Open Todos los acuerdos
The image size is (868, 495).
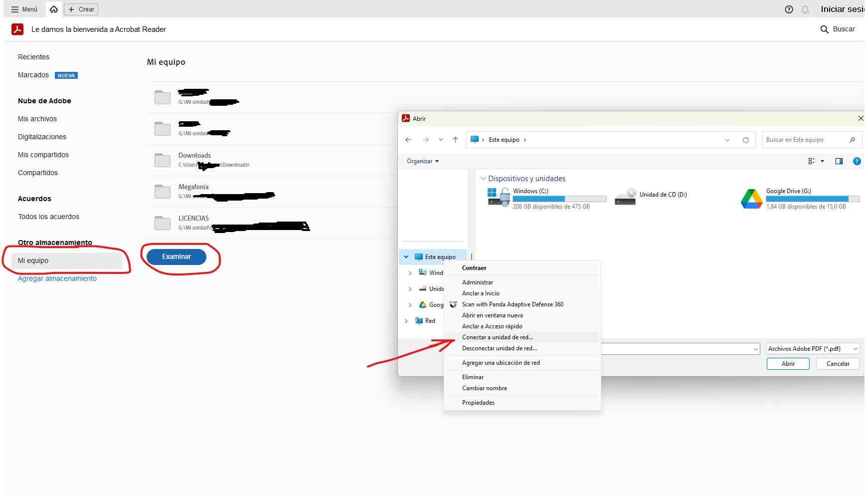pyautogui.click(x=48, y=217)
